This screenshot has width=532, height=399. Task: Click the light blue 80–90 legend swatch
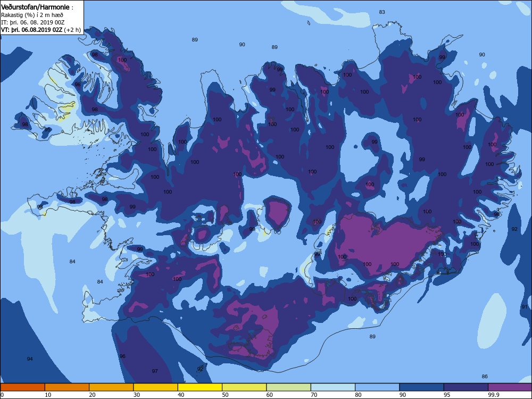click(377, 387)
